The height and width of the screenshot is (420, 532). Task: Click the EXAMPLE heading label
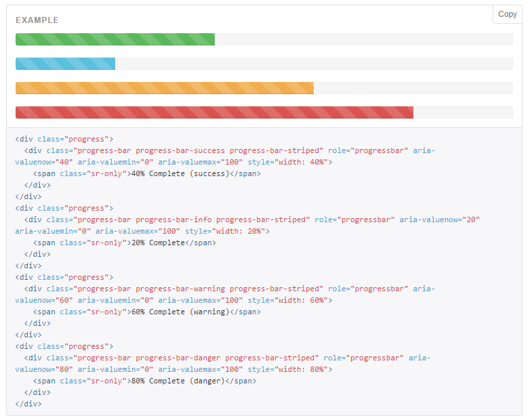(x=37, y=20)
